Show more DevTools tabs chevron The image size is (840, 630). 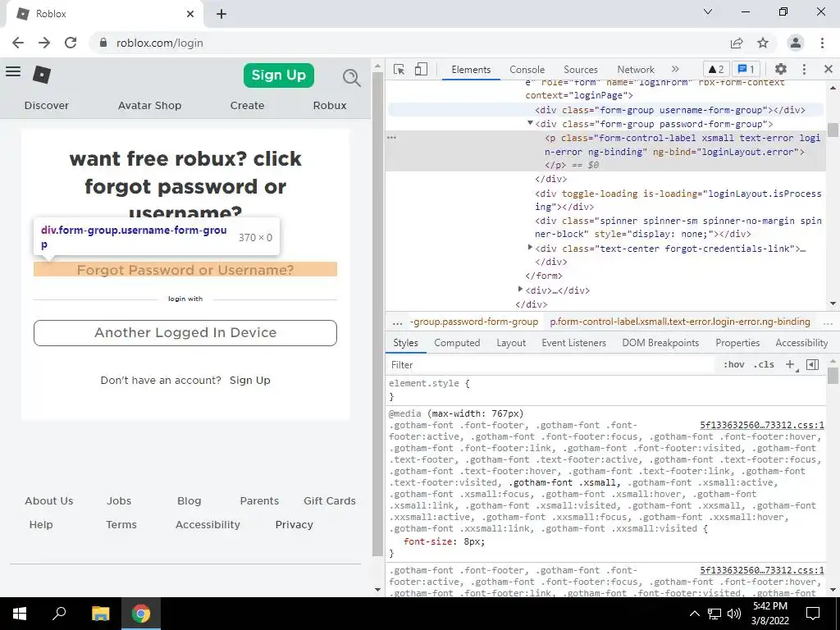(x=675, y=69)
